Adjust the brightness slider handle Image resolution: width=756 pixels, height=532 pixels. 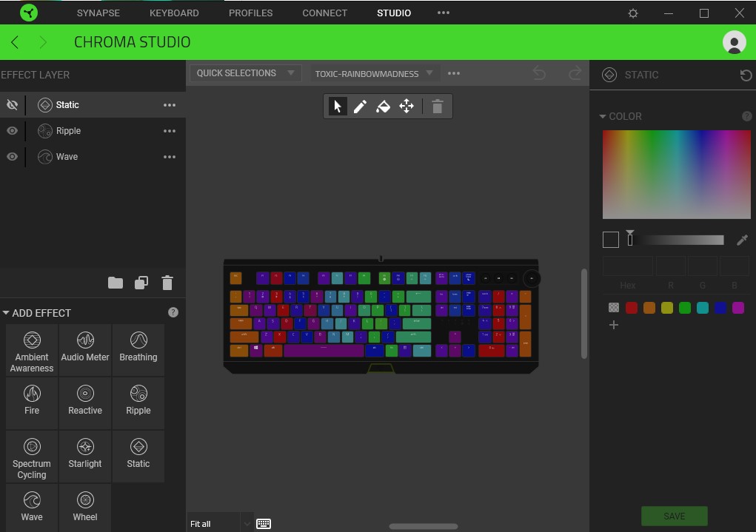tap(629, 238)
